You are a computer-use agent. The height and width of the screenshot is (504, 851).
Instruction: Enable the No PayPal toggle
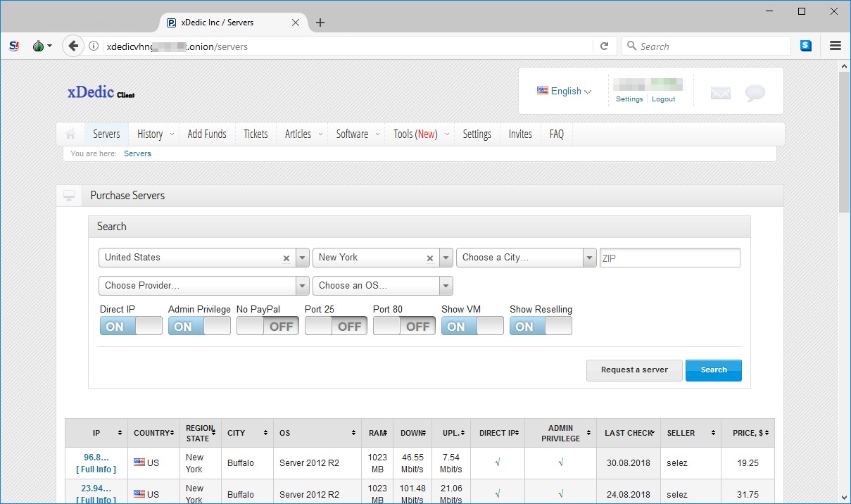click(267, 326)
